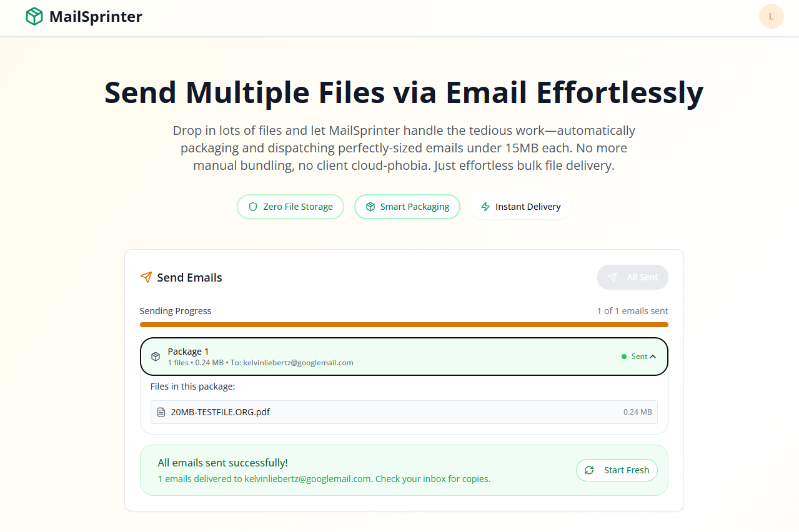Click the Sent status label
The height and width of the screenshot is (532, 799).
[x=639, y=357]
